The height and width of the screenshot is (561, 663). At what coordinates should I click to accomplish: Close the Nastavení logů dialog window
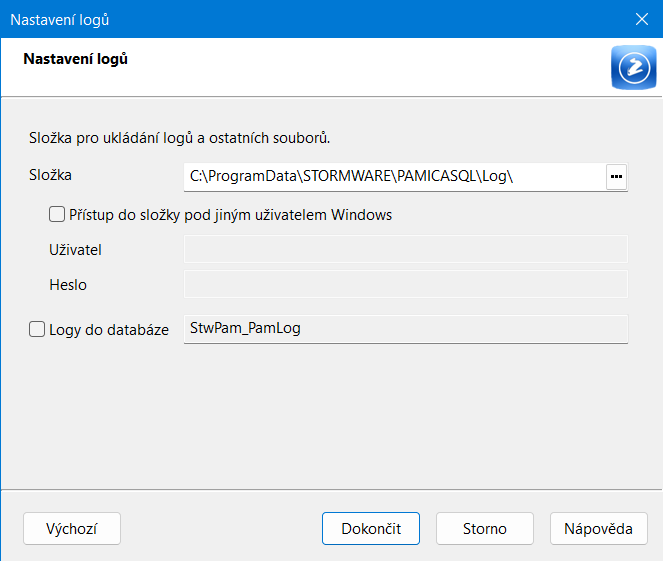point(642,19)
